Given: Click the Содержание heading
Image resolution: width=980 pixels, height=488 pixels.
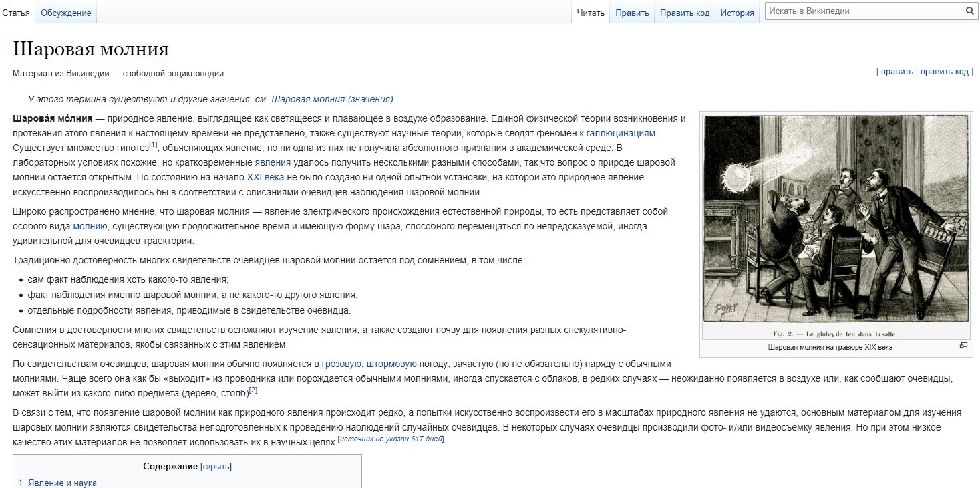Looking at the screenshot, I should pyautogui.click(x=170, y=466).
